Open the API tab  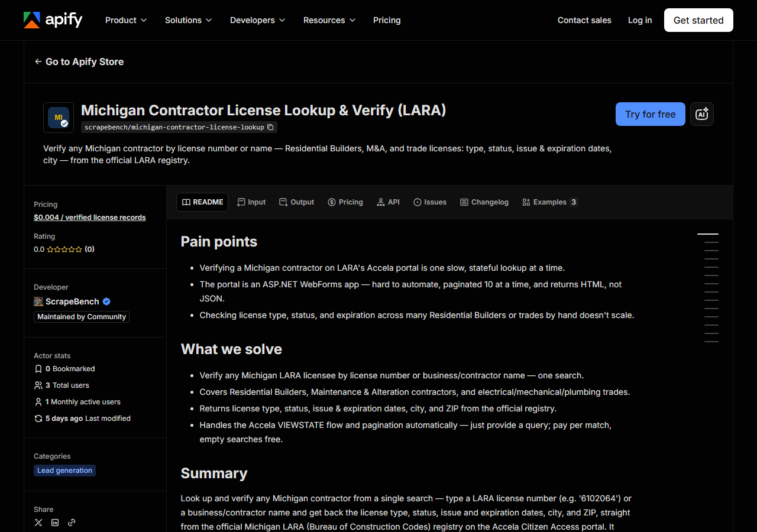[388, 202]
